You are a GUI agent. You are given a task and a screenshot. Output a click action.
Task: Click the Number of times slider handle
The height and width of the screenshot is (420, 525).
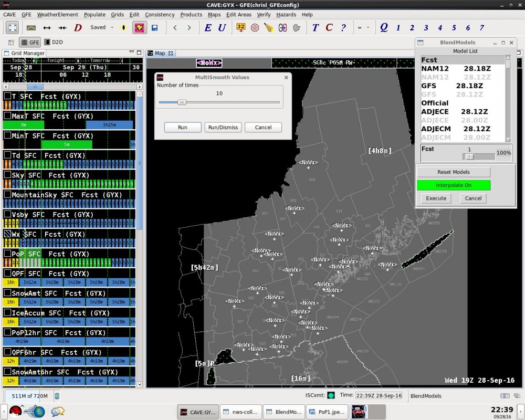click(182, 102)
